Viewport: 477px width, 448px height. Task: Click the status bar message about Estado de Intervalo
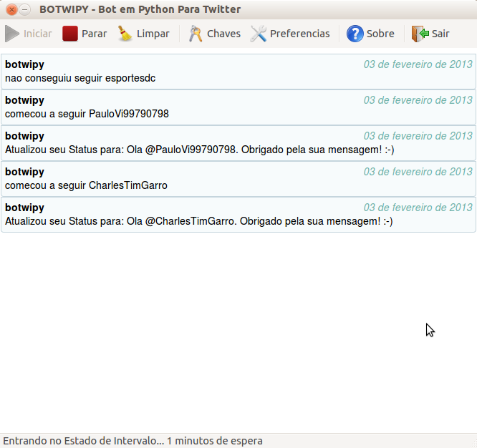pos(132,441)
